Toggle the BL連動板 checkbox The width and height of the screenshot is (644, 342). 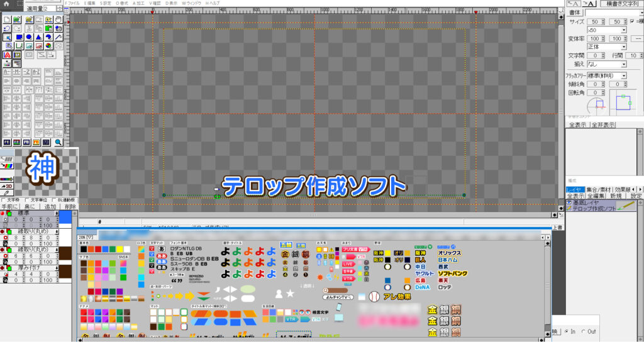(54, 201)
